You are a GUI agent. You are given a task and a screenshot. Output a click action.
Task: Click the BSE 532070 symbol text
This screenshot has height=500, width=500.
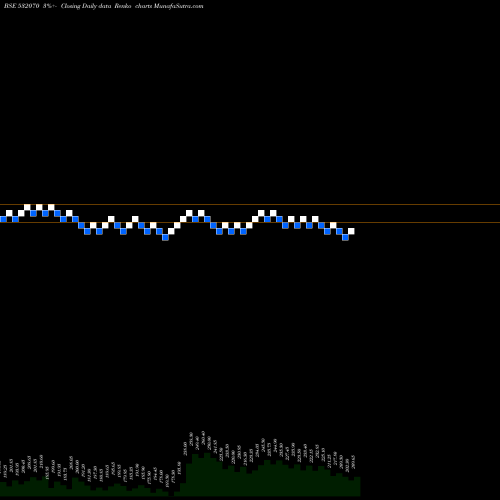click(22, 6)
